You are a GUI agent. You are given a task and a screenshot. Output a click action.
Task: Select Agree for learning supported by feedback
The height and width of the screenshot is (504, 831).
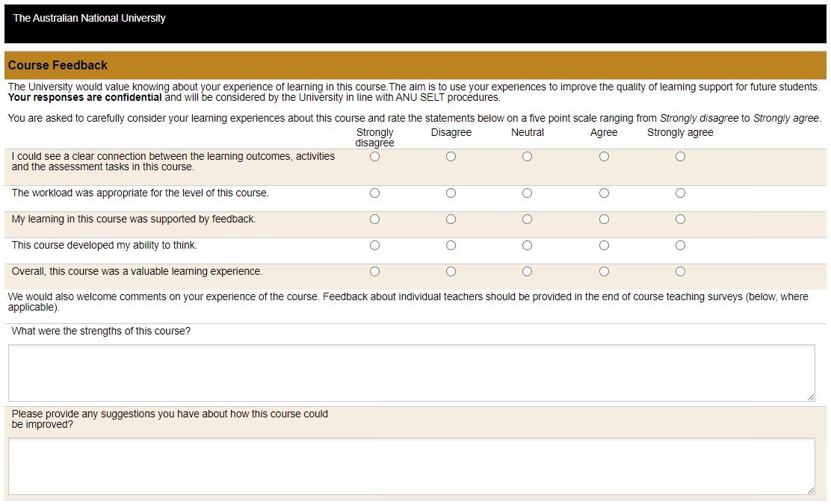(x=604, y=219)
